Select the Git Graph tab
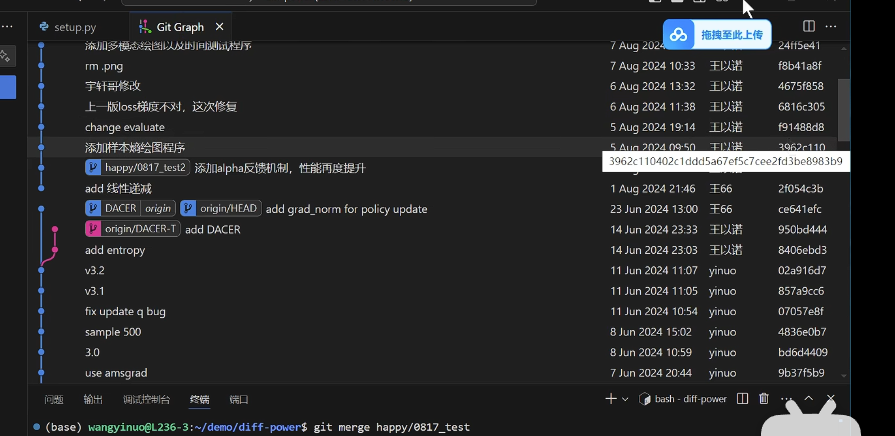The image size is (895, 436). 180,27
